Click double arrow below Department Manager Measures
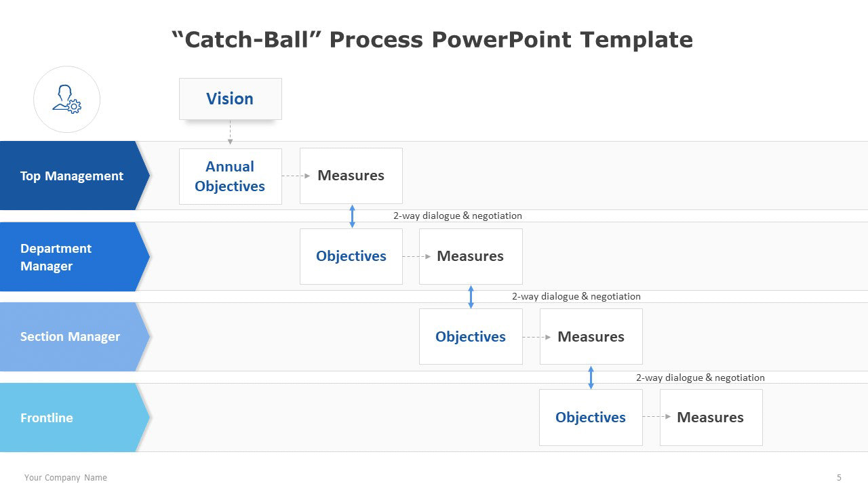The image size is (868, 488). point(471,297)
